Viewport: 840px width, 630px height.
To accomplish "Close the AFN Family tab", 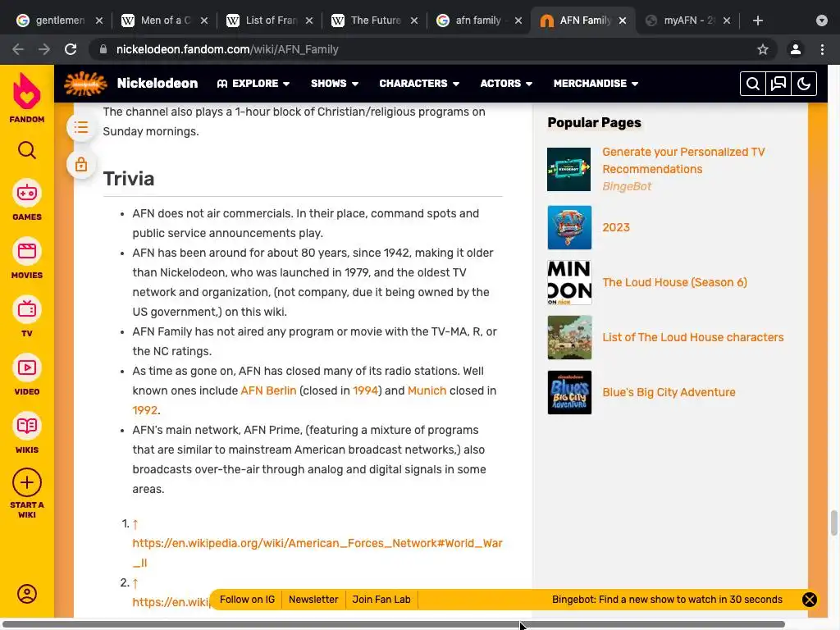I will (623, 21).
